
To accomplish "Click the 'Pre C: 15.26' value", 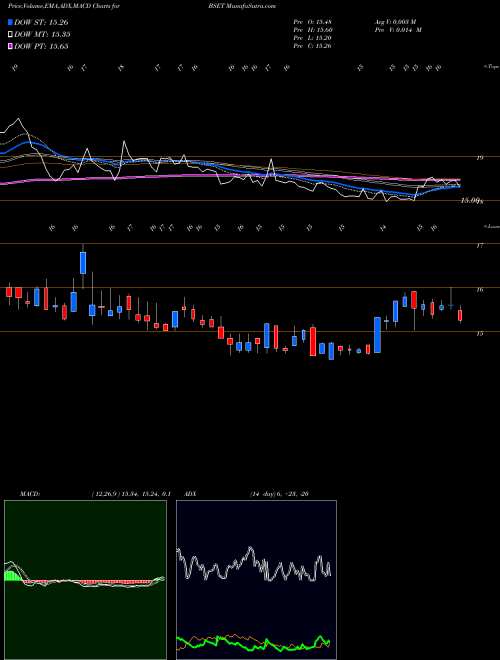I will click(313, 46).
